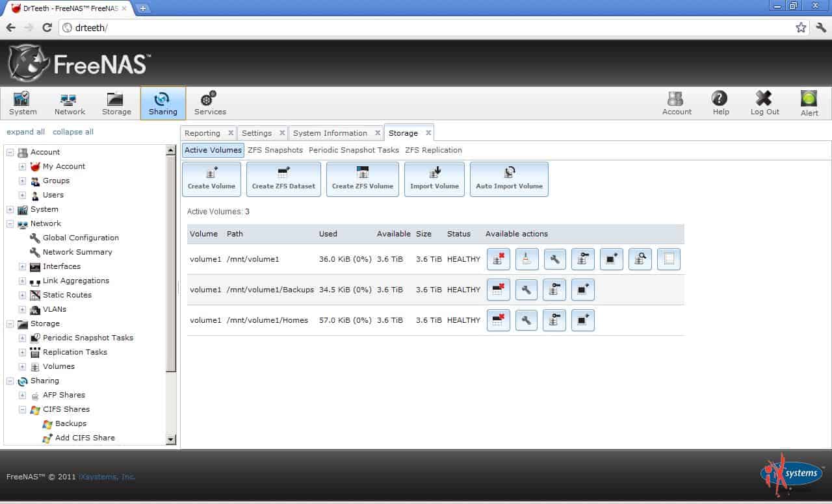Click the collapse all link
The image size is (832, 504).
click(x=73, y=132)
